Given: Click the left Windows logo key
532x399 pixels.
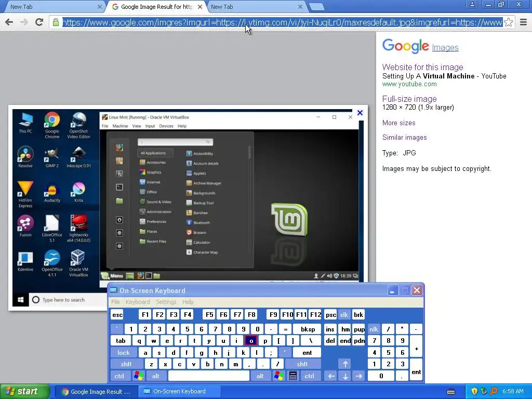Looking at the screenshot, I should pos(138,376).
